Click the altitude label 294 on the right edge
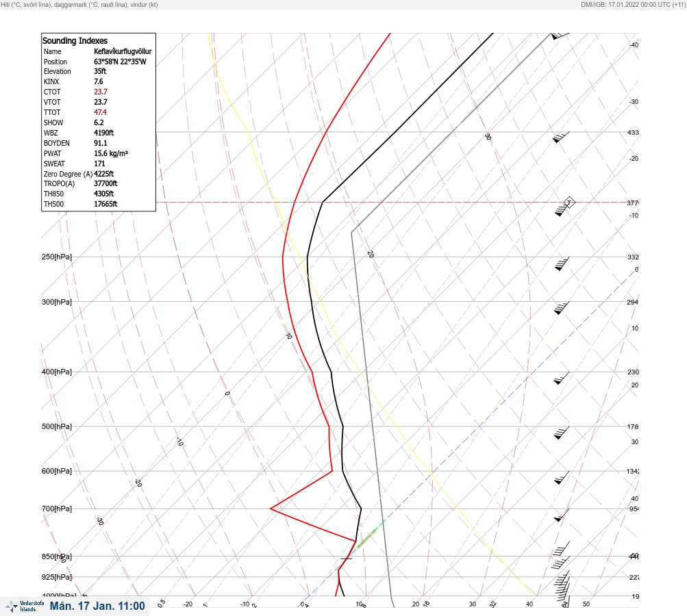Image resolution: width=687 pixels, height=616 pixels. [x=633, y=302]
